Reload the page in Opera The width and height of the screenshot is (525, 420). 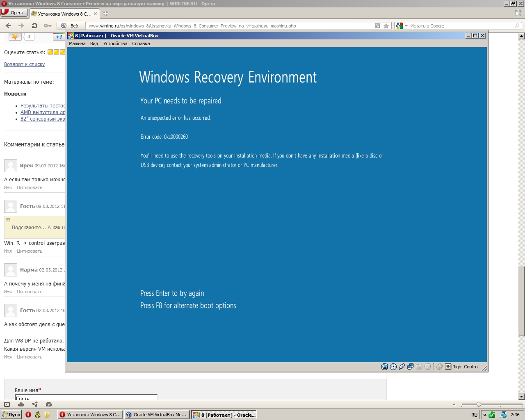[34, 25]
